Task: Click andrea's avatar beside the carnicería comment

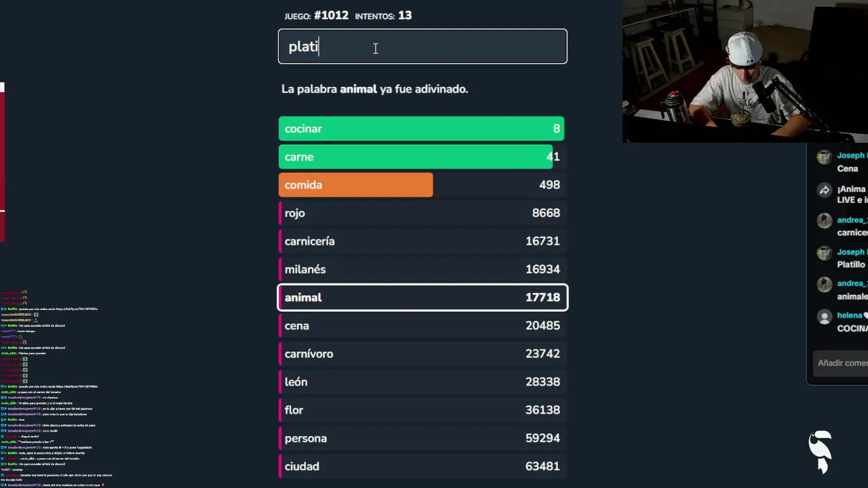Action: [824, 221]
